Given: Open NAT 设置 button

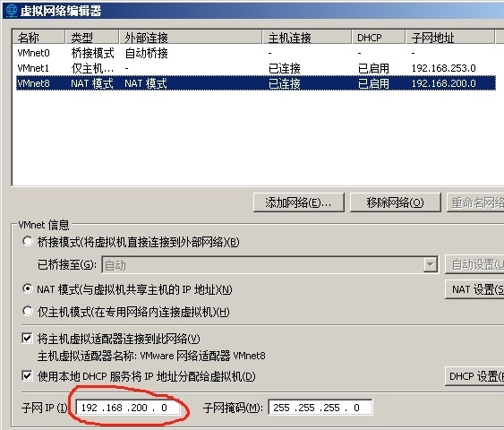Looking at the screenshot, I should 474,289.
